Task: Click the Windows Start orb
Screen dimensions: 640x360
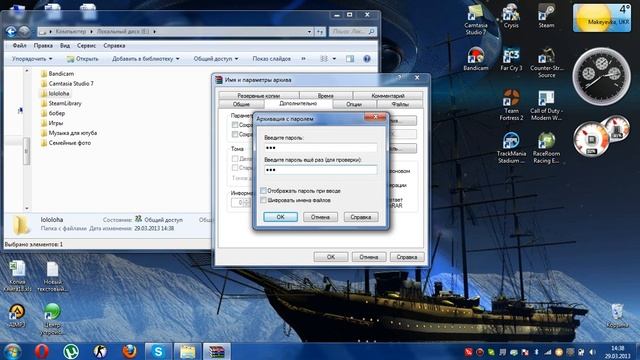Action: [x=12, y=351]
